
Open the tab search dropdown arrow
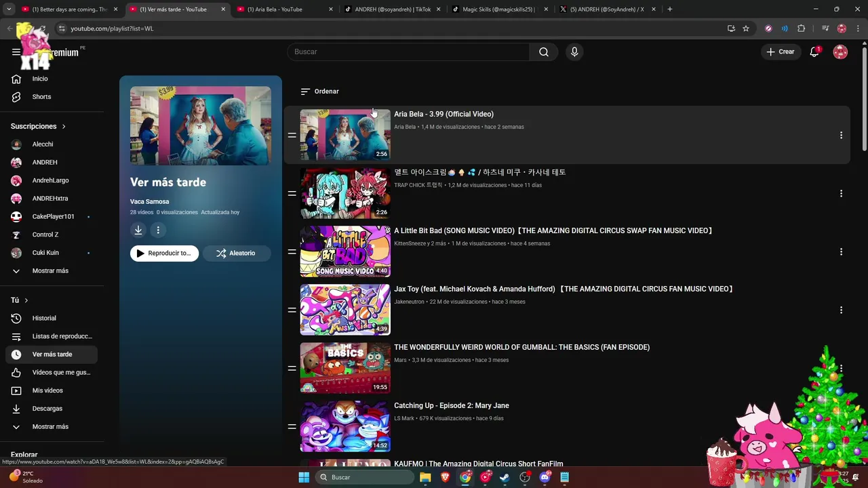(x=9, y=9)
